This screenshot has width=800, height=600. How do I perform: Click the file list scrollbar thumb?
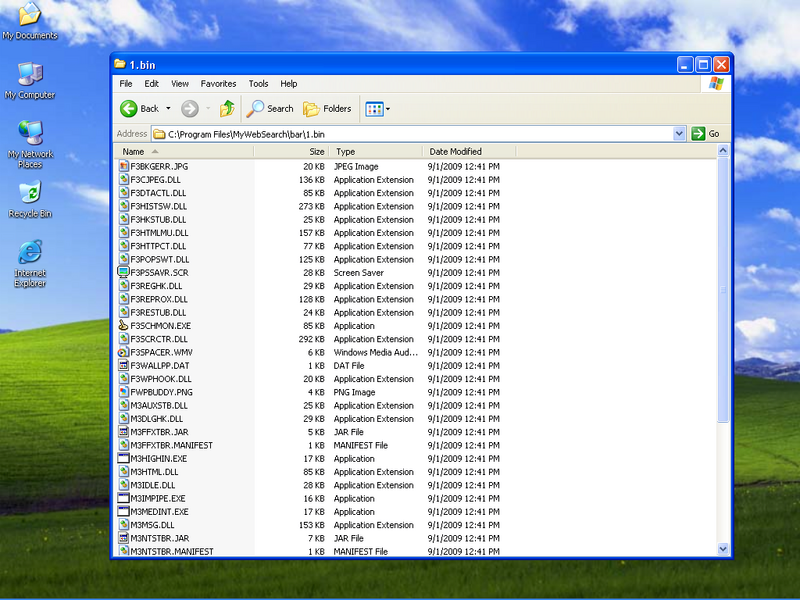point(722,289)
